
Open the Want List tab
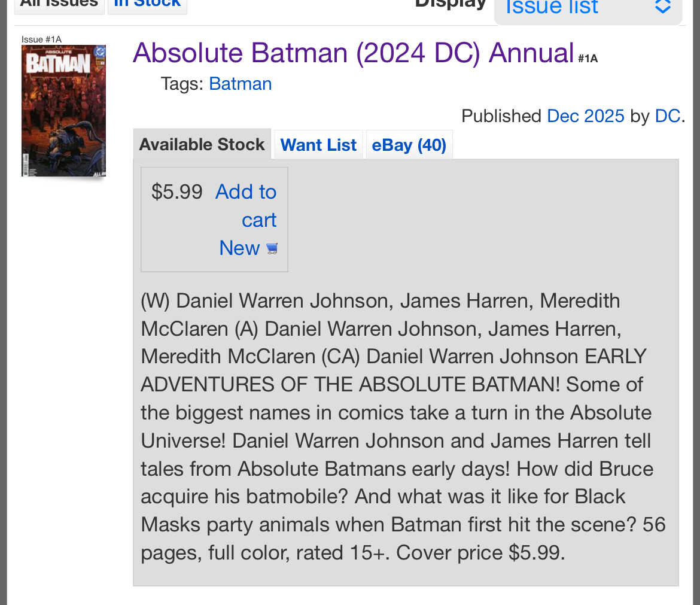tap(318, 145)
